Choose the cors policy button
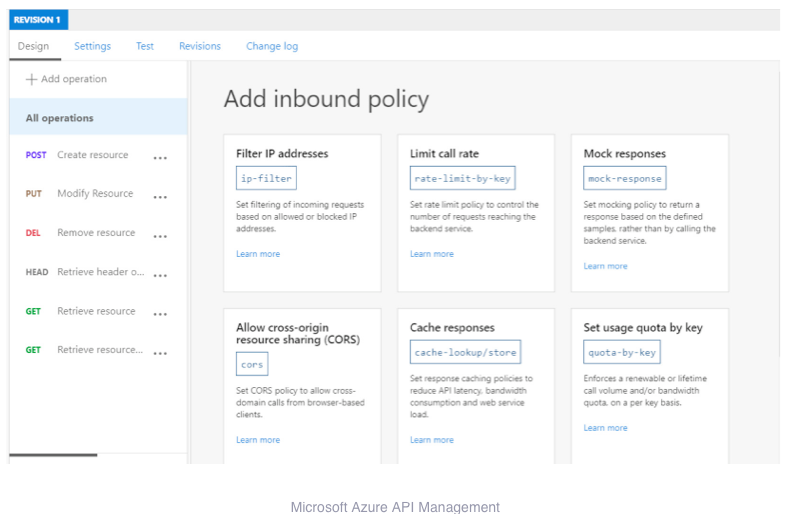 pyautogui.click(x=252, y=364)
